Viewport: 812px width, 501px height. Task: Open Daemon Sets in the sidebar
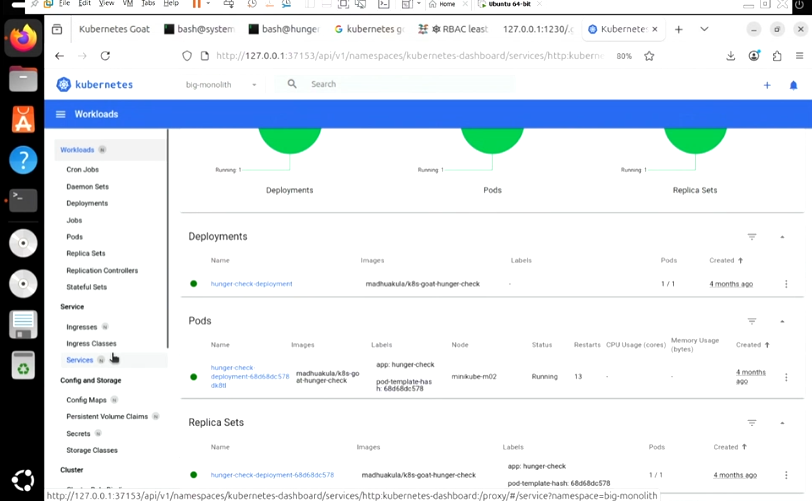[x=88, y=187]
